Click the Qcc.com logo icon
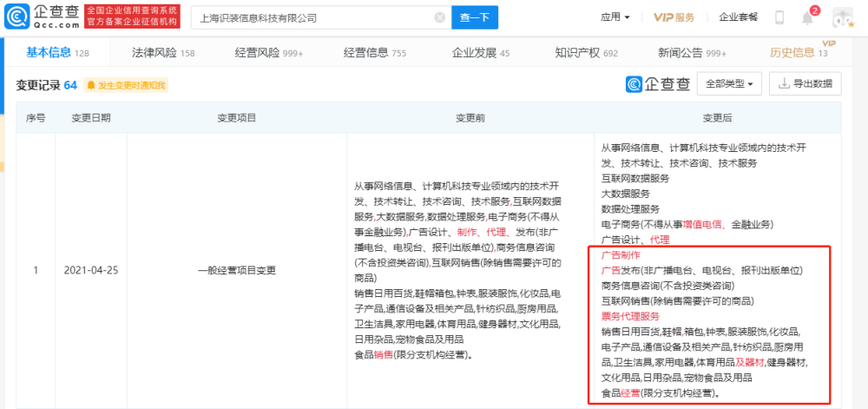868x409 pixels. 17,17
